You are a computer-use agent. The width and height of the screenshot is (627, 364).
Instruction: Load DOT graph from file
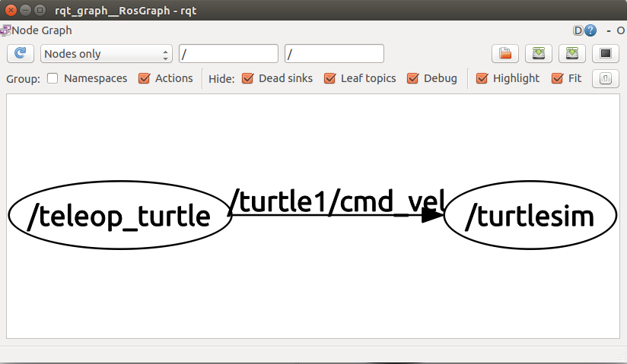[505, 53]
